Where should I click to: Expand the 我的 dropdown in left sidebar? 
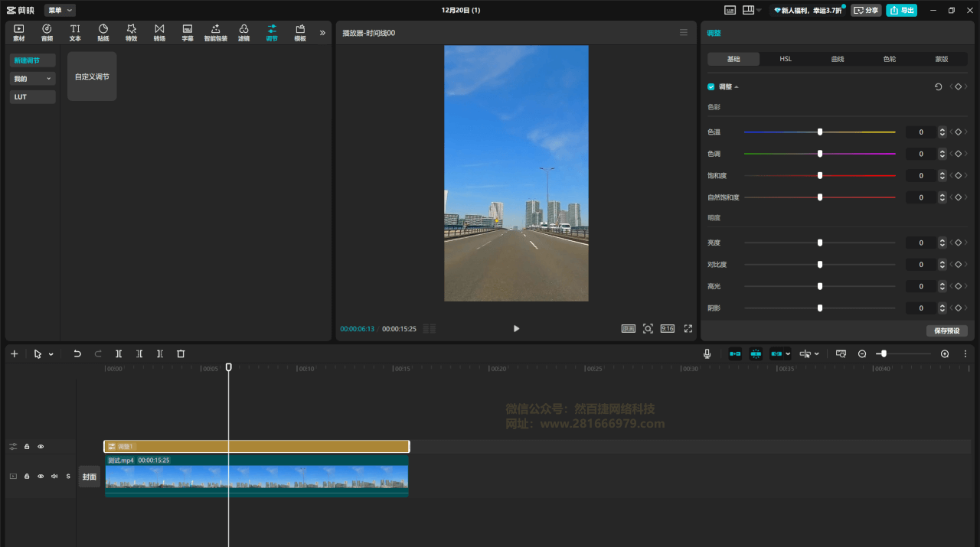tap(33, 79)
